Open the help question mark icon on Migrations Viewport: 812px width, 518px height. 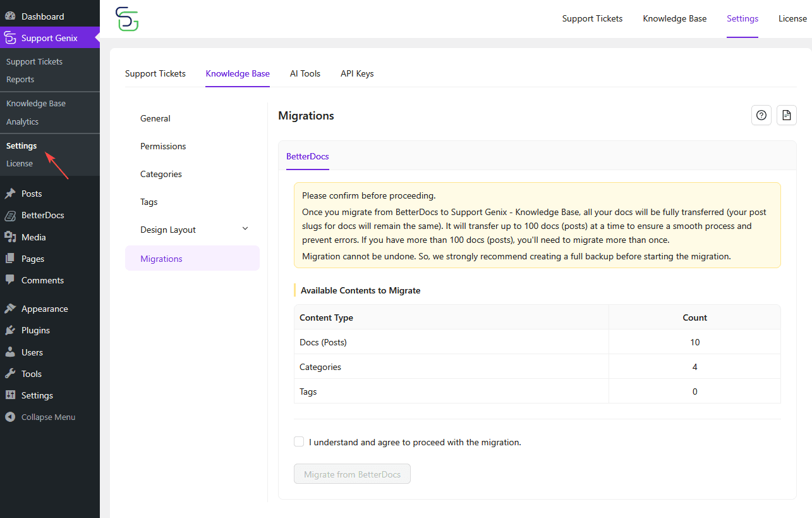pos(761,115)
